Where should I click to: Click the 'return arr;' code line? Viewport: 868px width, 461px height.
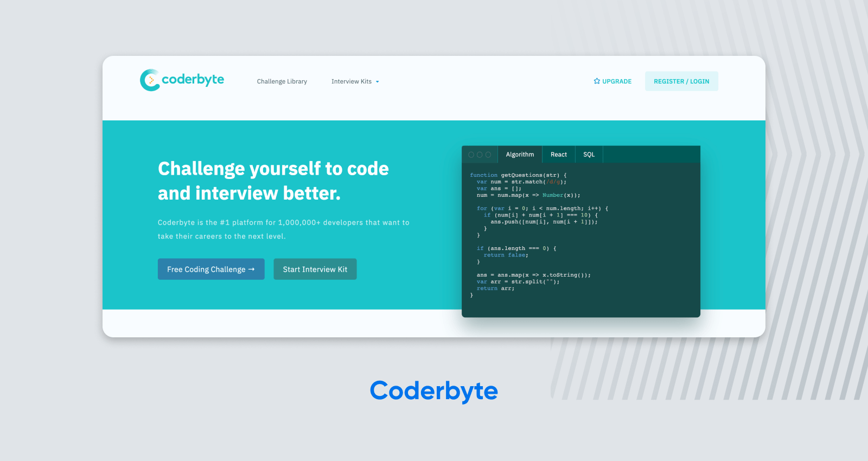496,289
